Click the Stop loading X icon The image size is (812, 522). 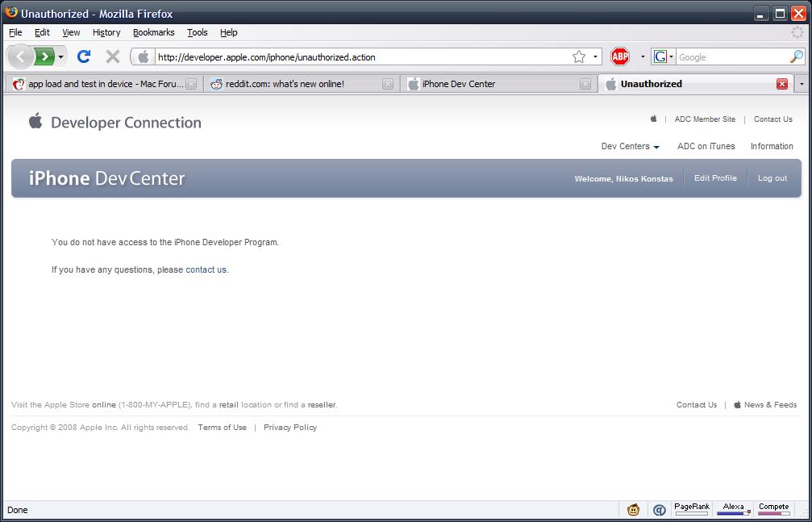[112, 56]
